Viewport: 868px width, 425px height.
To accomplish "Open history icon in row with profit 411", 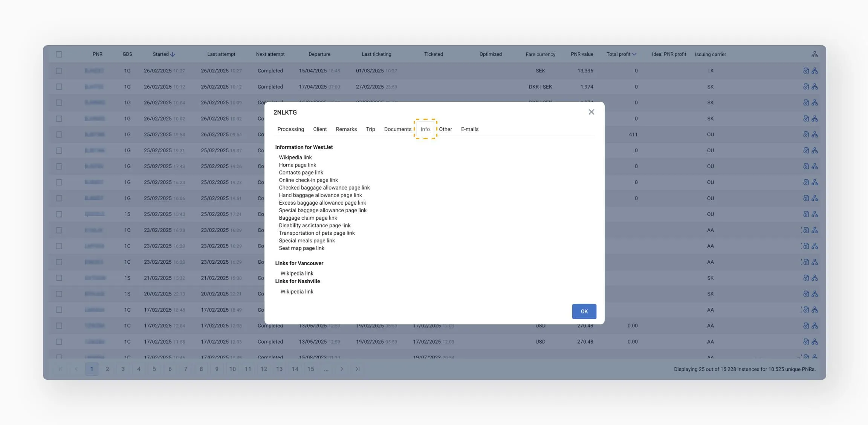I will tap(806, 135).
